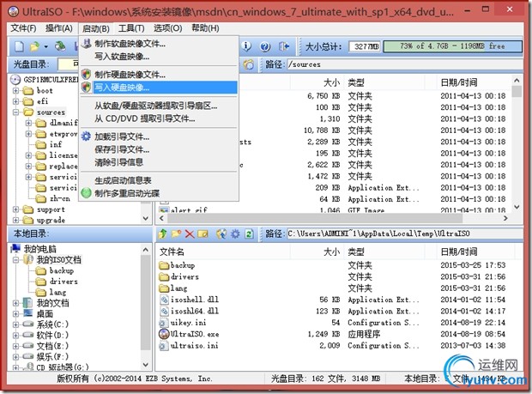The width and height of the screenshot is (532, 394).
Task: Select inf folder in image tree
Action: pos(56,144)
